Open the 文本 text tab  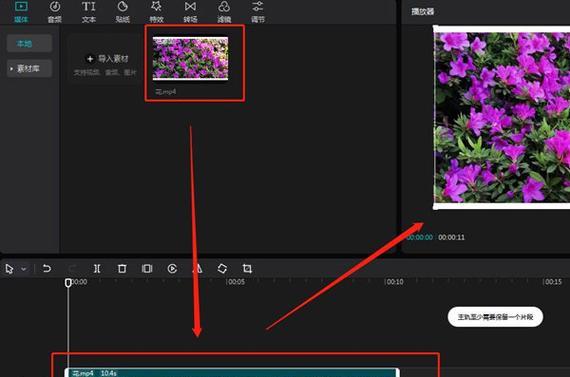tap(89, 12)
